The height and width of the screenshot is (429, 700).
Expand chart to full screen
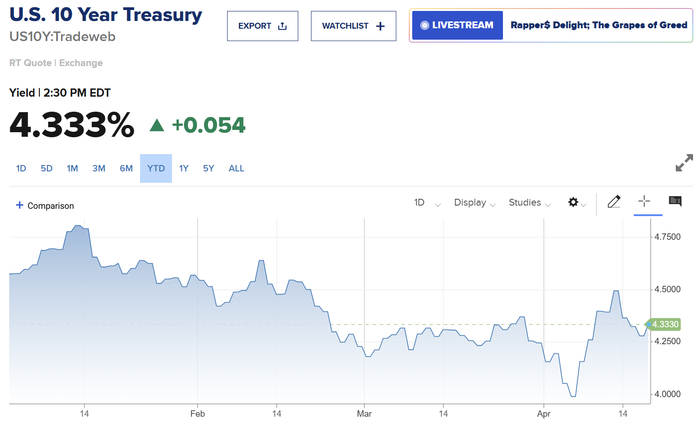click(685, 164)
